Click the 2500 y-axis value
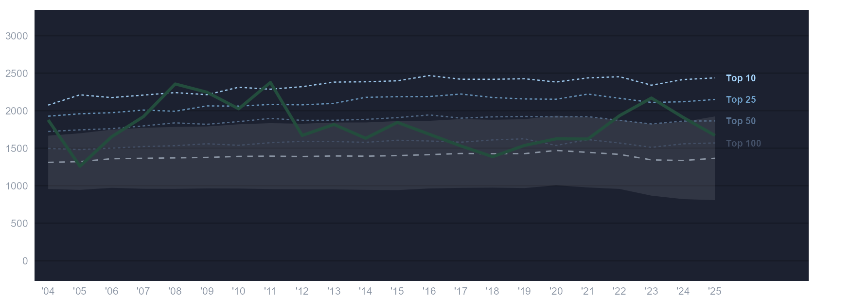868x299 pixels. pyautogui.click(x=17, y=74)
